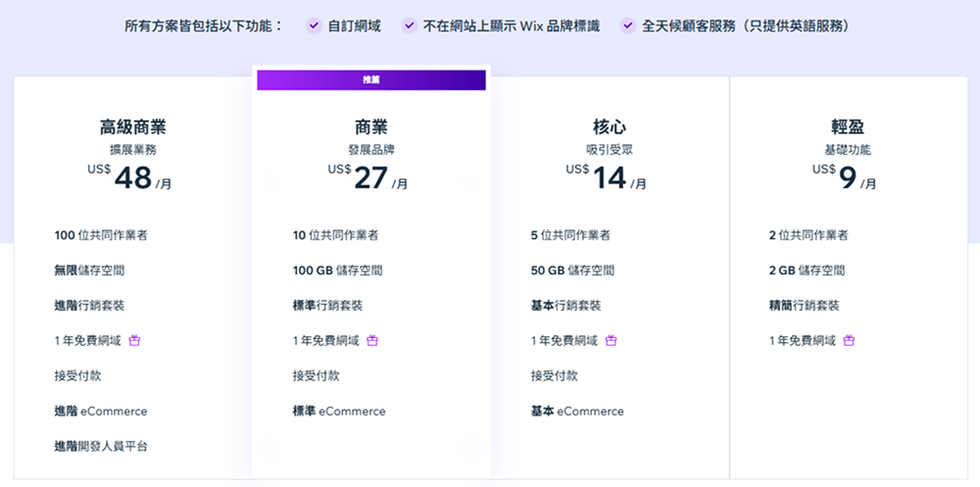Image resolution: width=980 pixels, height=487 pixels.
Task: Click 1 年免費網域 in 核心 plan
Action: coord(564,341)
